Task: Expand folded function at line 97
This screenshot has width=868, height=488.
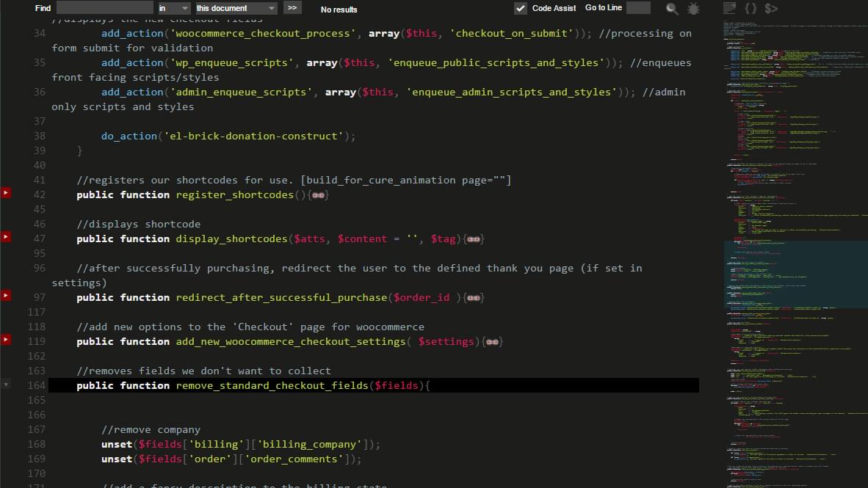Action: coord(6,296)
